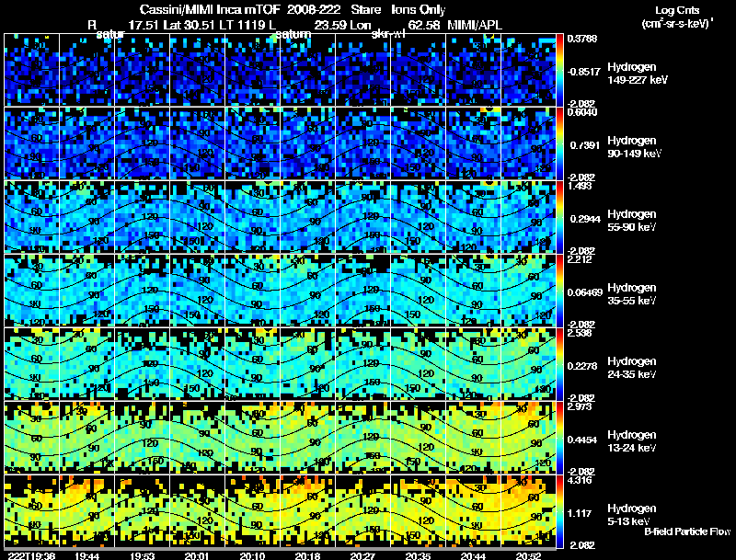Click the 20:44 time axis label
Image resolution: width=736 pixels, height=560 pixels.
(473, 555)
